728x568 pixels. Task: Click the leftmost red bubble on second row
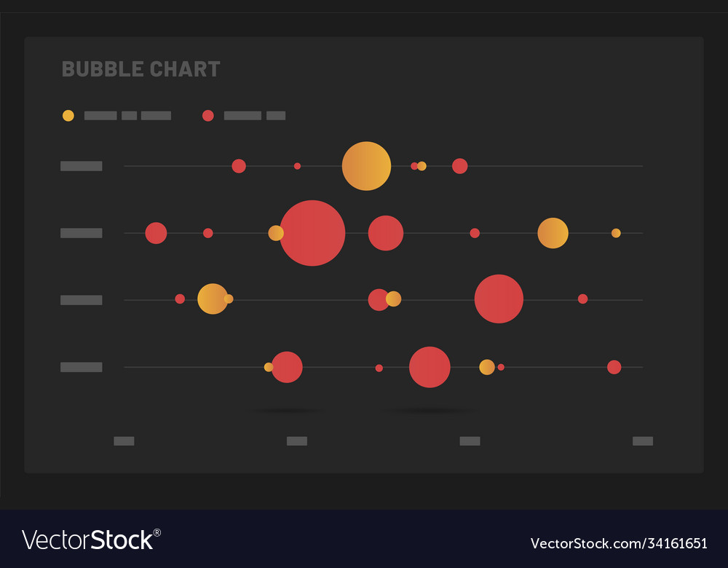156,233
